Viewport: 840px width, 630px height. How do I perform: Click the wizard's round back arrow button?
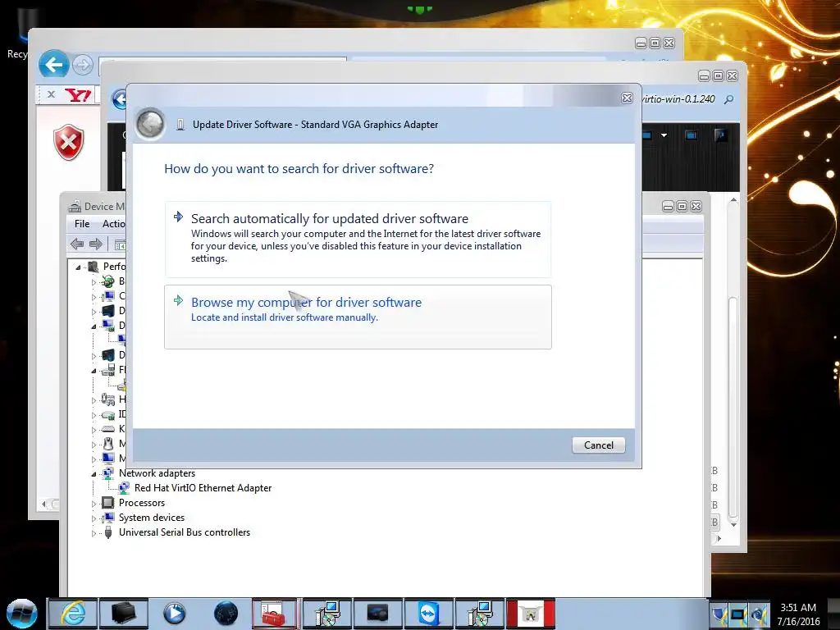(150, 125)
